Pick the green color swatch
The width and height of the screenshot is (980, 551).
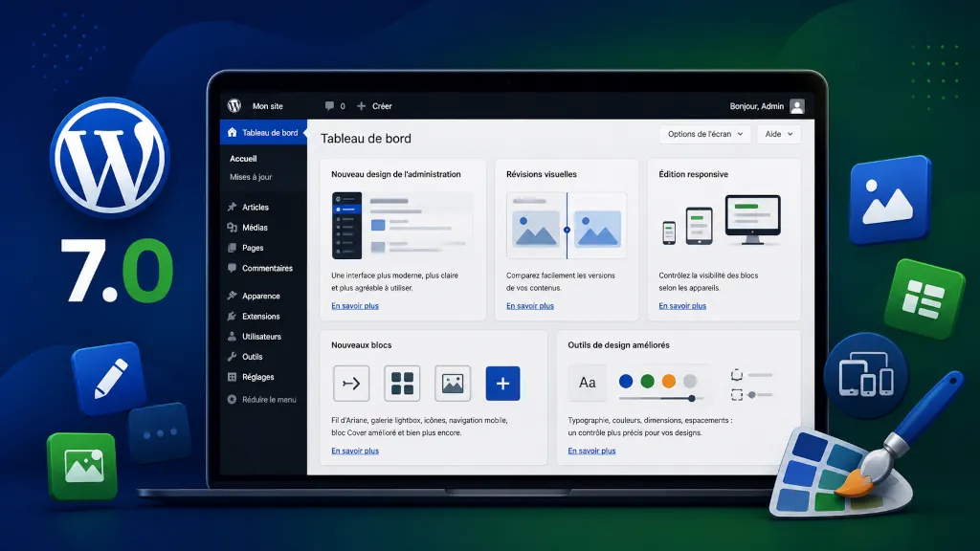pos(648,381)
